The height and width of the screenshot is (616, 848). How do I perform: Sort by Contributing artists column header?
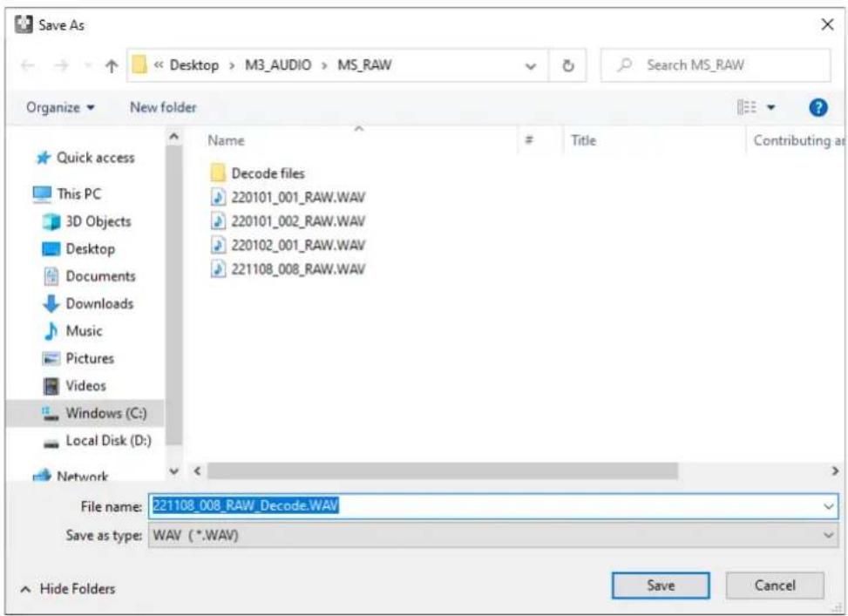tap(799, 140)
